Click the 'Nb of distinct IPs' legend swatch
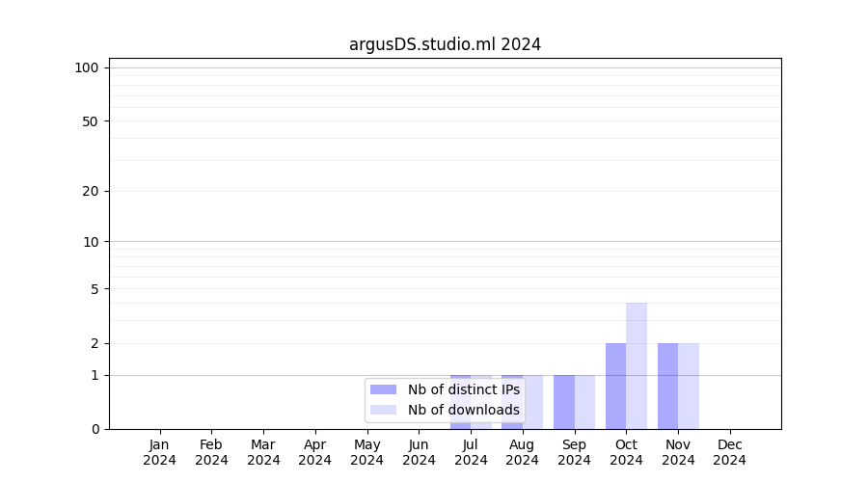The width and height of the screenshot is (868, 482). (x=383, y=389)
